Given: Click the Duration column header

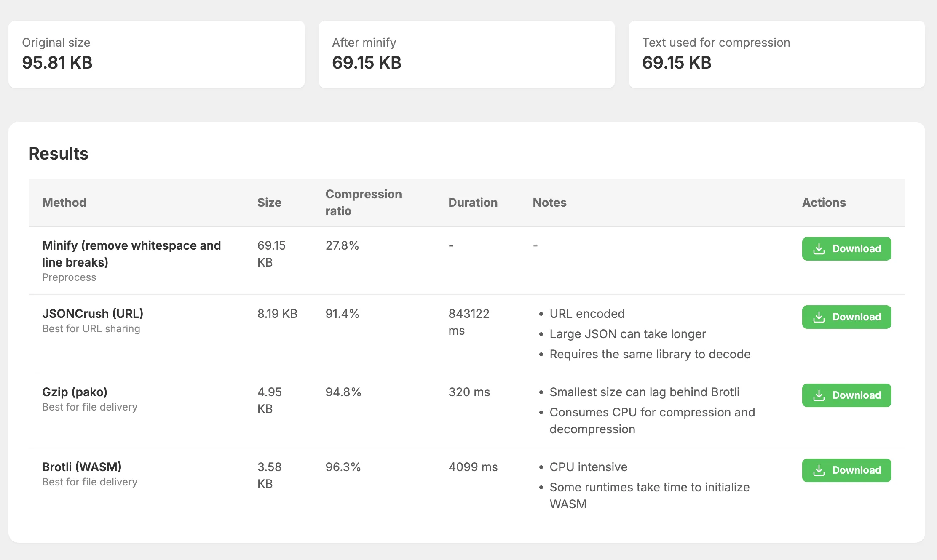Looking at the screenshot, I should (x=473, y=203).
